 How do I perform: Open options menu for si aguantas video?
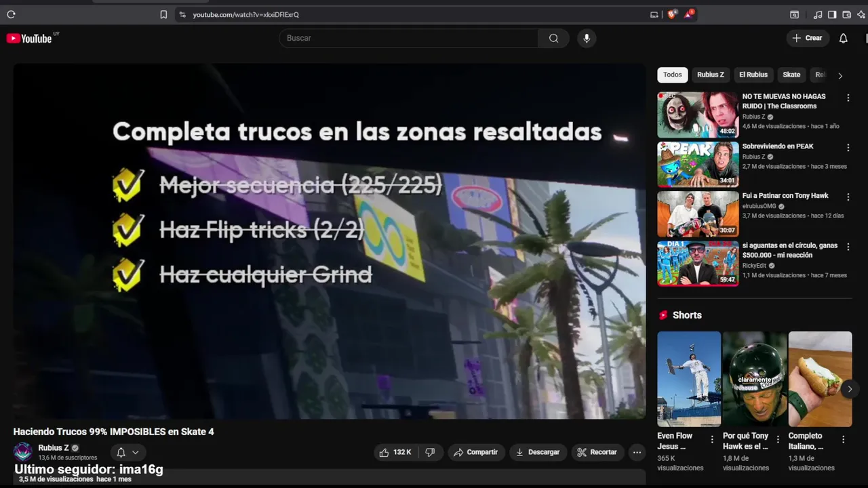coord(848,246)
